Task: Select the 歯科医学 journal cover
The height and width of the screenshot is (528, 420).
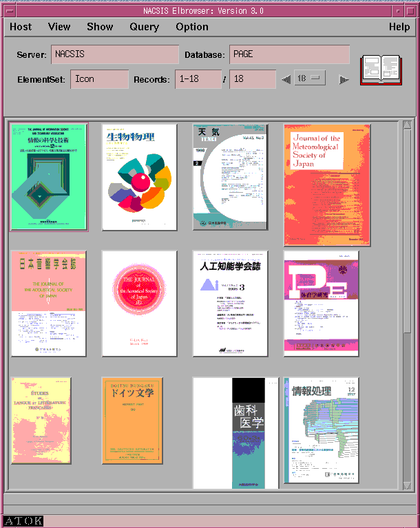Action: coord(235,433)
